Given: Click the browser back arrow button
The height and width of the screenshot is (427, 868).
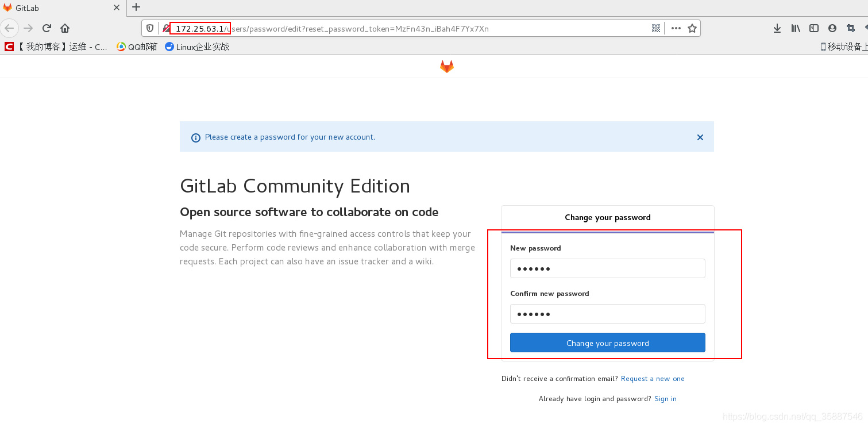Looking at the screenshot, I should (x=10, y=28).
